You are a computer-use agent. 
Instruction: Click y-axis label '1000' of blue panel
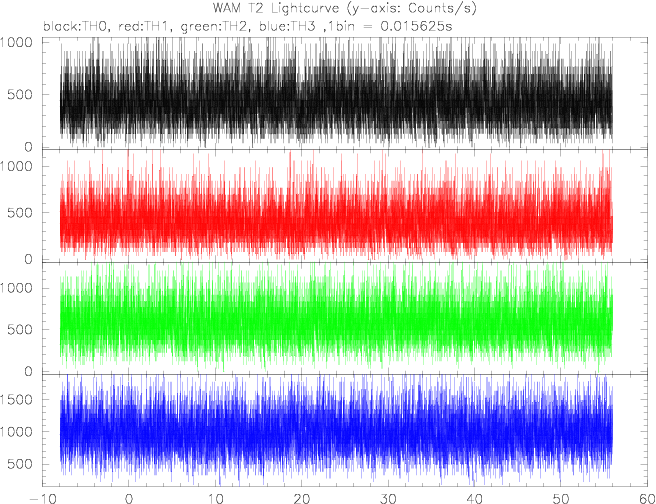click(x=16, y=432)
